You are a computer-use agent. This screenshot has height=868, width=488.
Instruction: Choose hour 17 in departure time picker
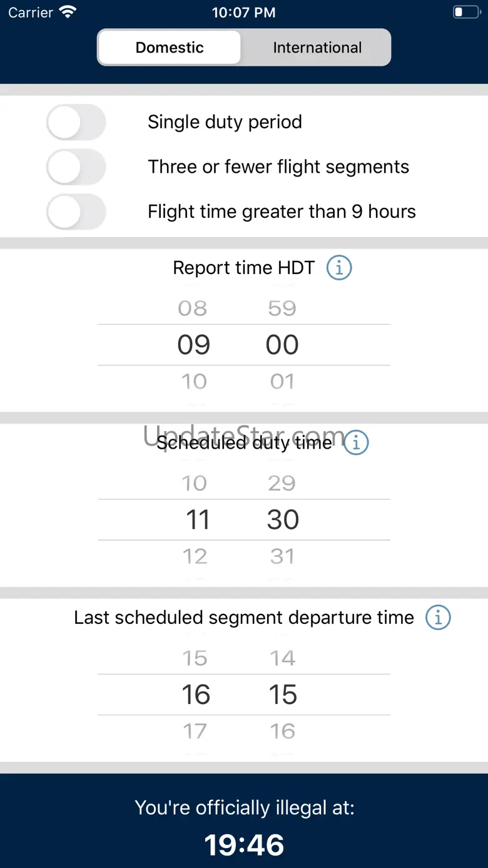pyautogui.click(x=195, y=731)
